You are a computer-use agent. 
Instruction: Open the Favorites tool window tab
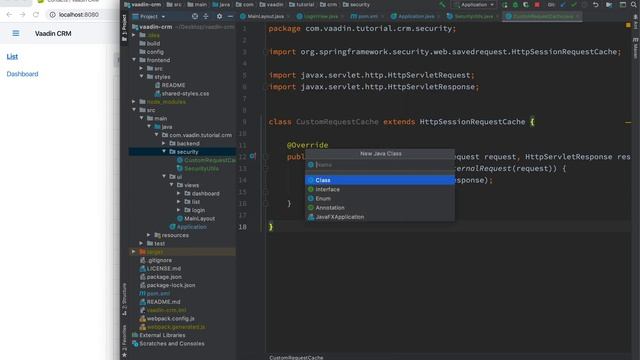pos(124,341)
